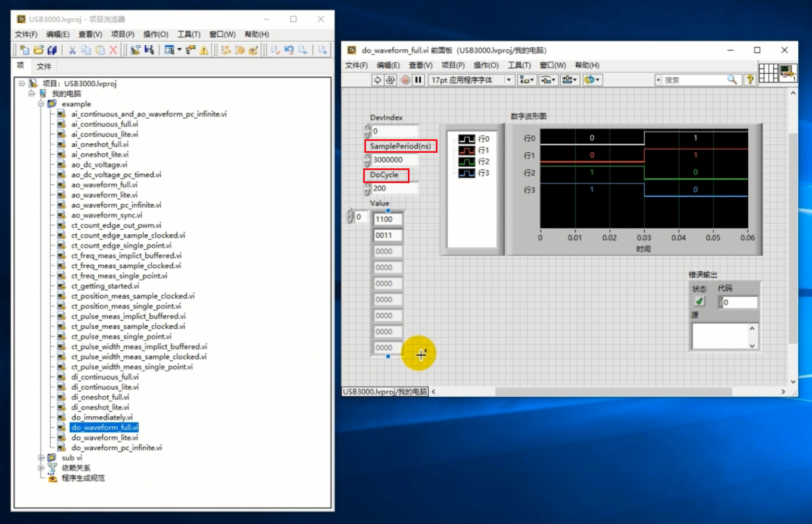The image size is (812, 524).
Task: Click Run Continuously in the VI toolbar
Action: (x=391, y=80)
